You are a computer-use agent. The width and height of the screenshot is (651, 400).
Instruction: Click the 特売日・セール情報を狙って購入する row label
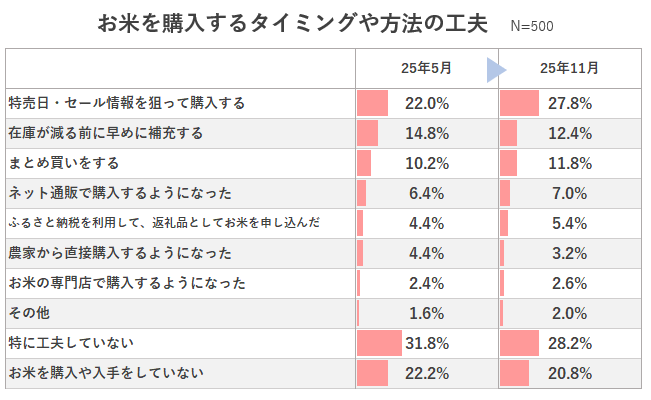[126, 103]
